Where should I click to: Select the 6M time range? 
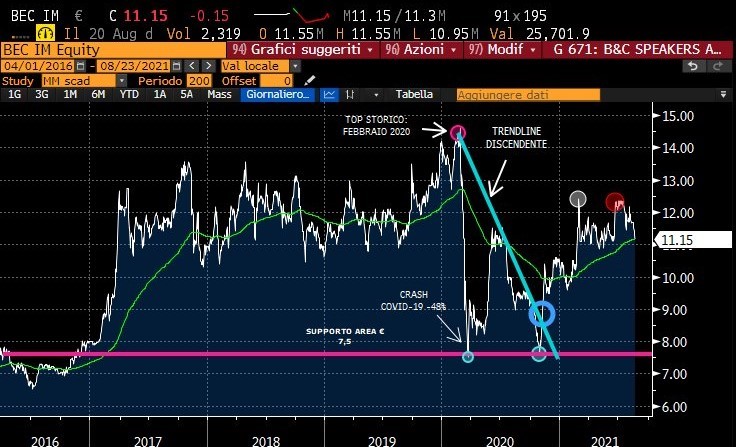(98, 94)
